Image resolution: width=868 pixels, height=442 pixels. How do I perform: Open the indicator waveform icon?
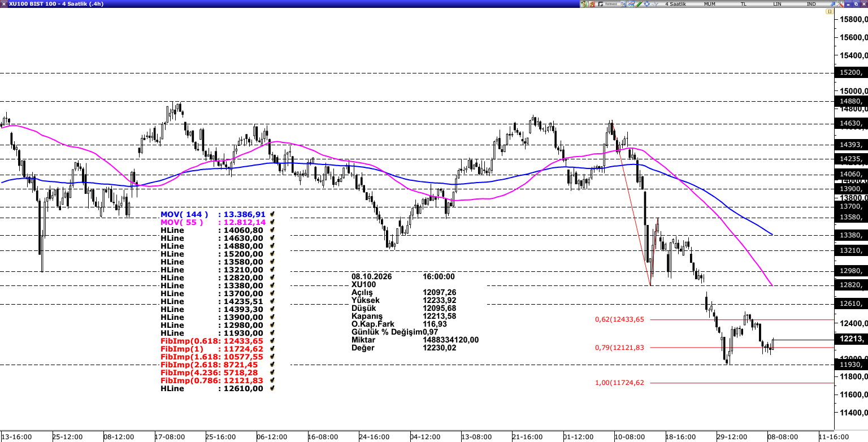point(654,4)
